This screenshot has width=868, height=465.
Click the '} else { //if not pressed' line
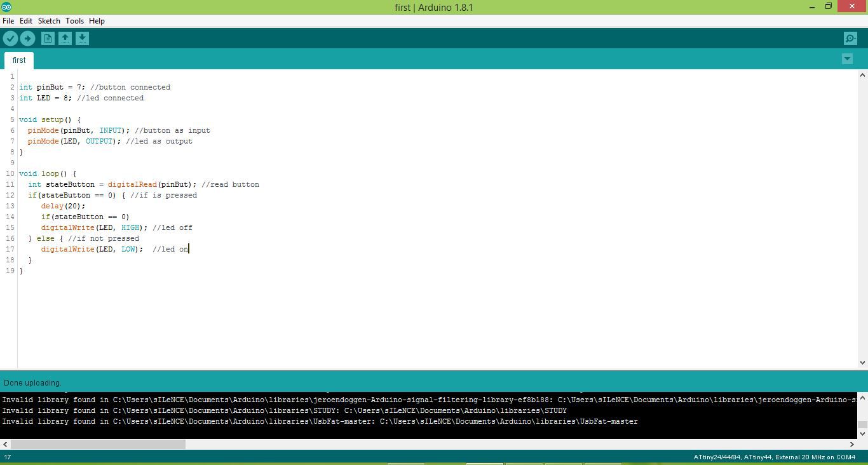[x=83, y=238]
